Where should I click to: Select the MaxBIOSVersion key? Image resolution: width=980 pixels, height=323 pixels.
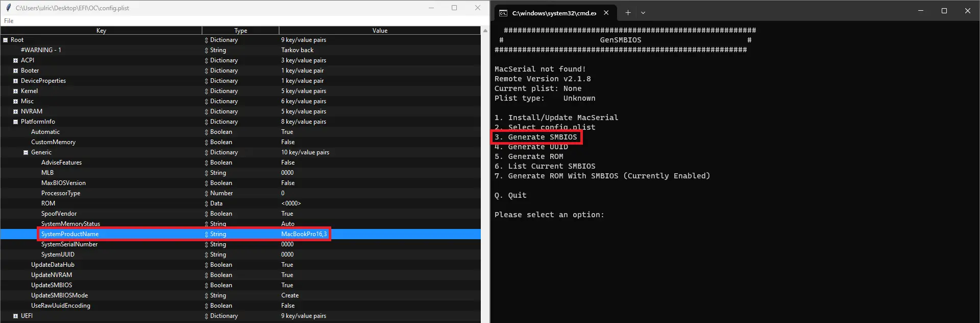(x=63, y=183)
